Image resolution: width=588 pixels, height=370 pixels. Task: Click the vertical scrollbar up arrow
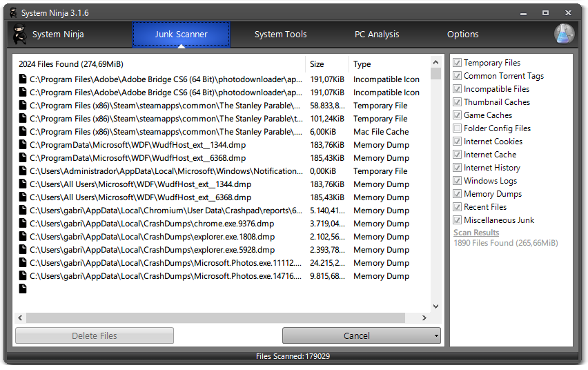pyautogui.click(x=435, y=62)
